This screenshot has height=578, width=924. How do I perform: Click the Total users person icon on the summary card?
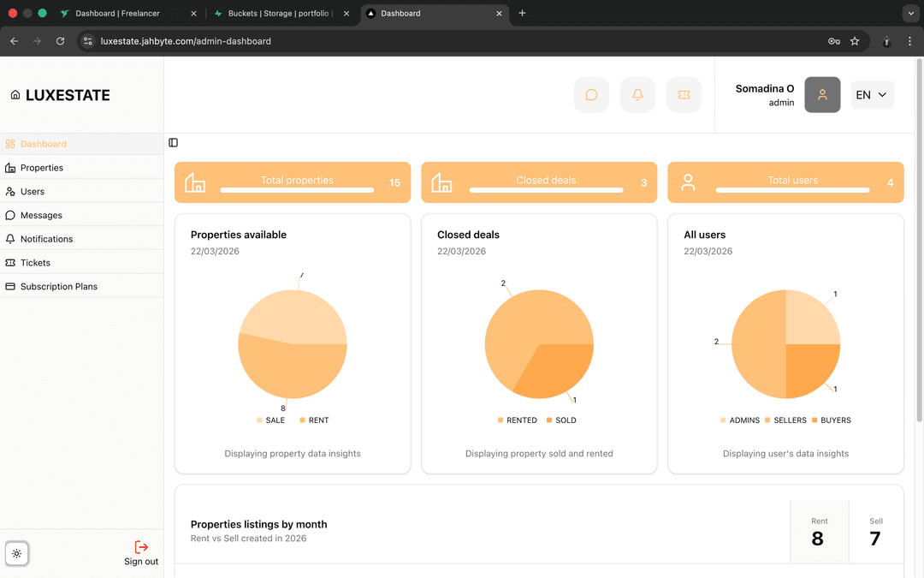click(x=688, y=182)
